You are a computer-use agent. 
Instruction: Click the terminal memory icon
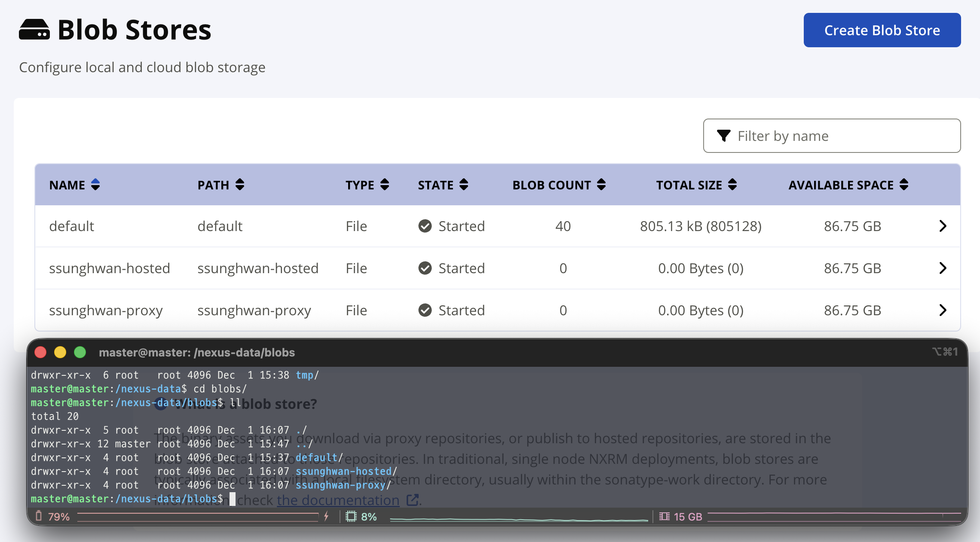665,516
